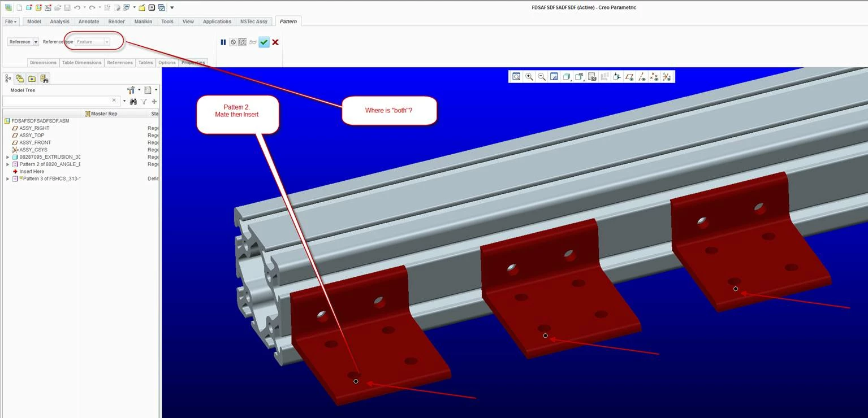Open the File menu dropdown
This screenshot has width=868, height=418.
tap(11, 21)
